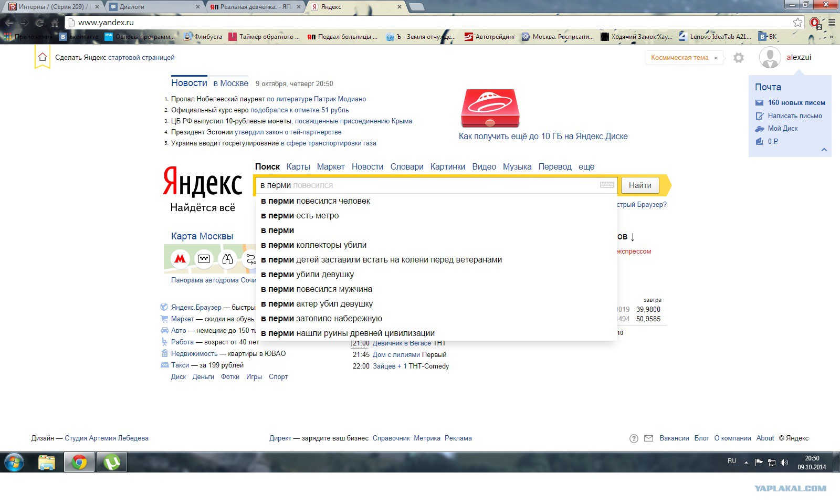Go back with the browser back arrow
The width and height of the screenshot is (840, 504).
9,23
